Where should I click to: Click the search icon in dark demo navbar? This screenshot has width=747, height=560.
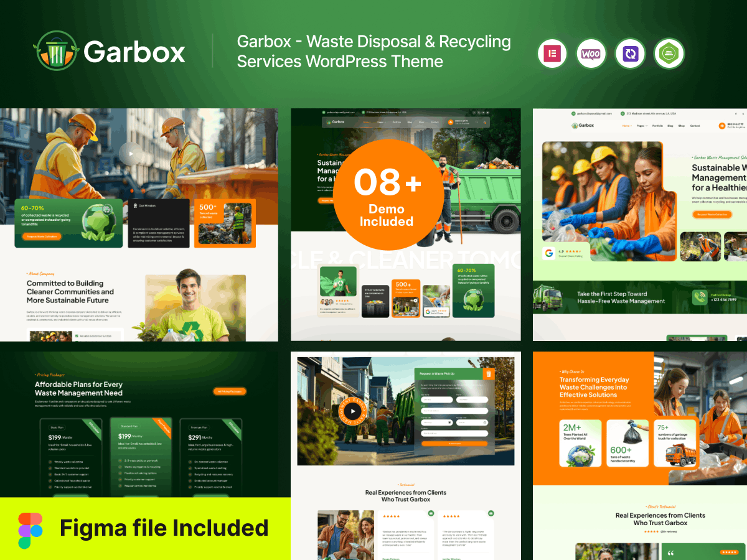(477, 122)
